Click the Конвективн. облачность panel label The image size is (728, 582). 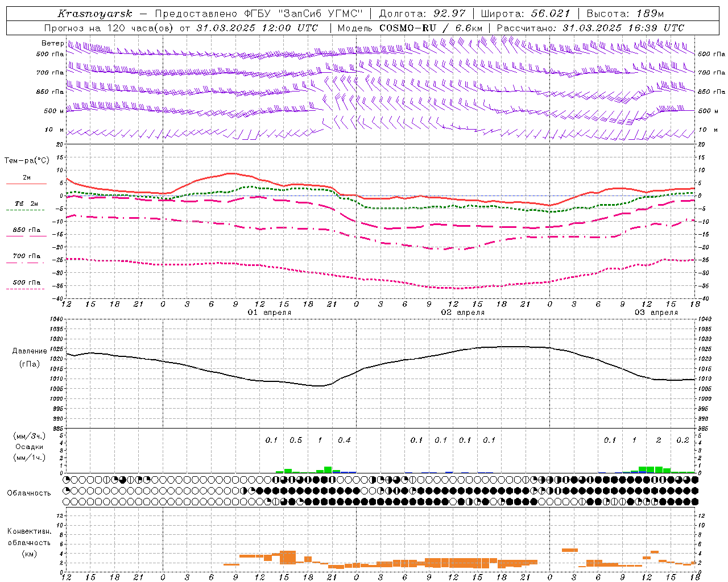[29, 537]
